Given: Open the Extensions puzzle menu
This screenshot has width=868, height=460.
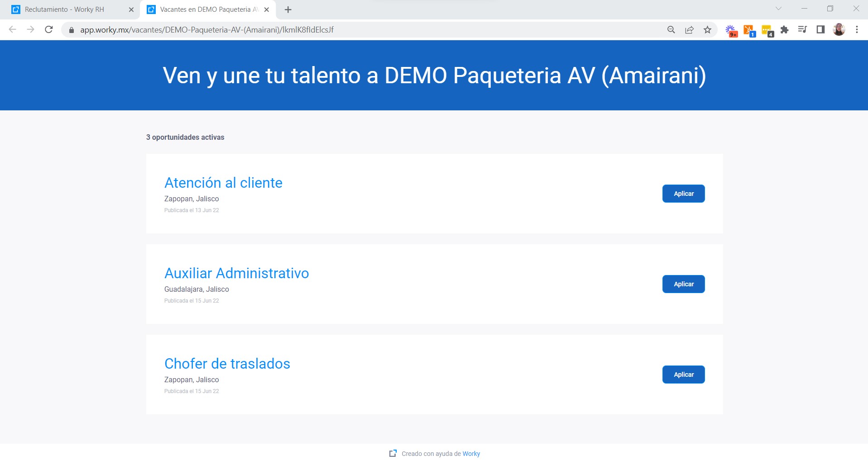Looking at the screenshot, I should coord(785,30).
